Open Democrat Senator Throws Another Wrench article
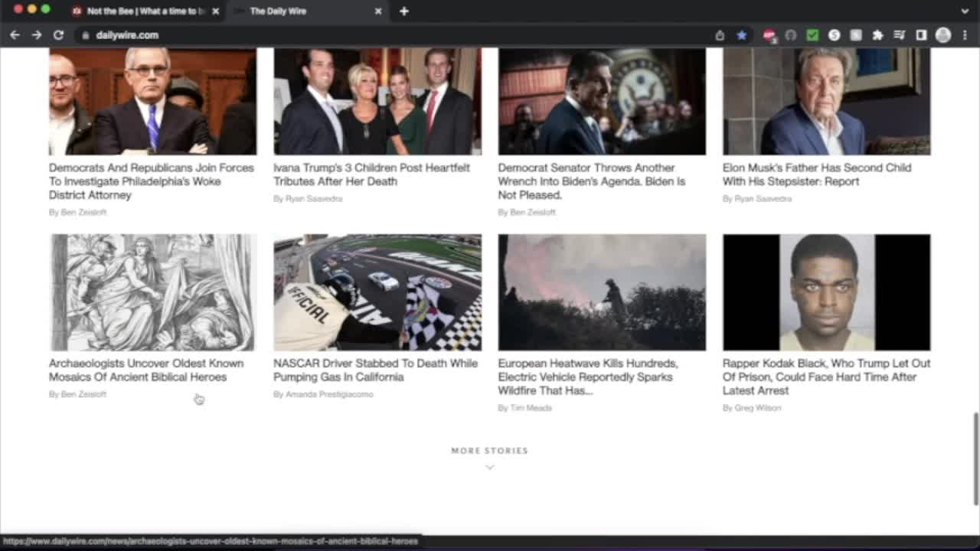The image size is (980, 551). tap(592, 181)
